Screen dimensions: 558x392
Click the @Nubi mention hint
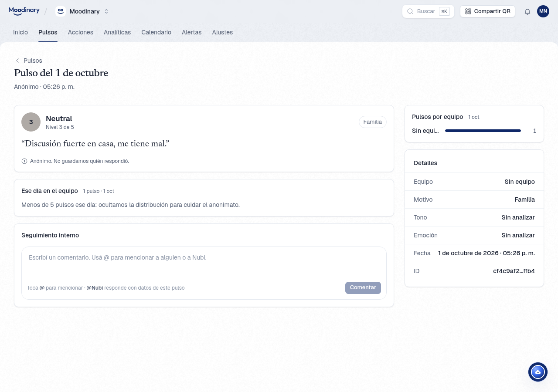pyautogui.click(x=95, y=288)
